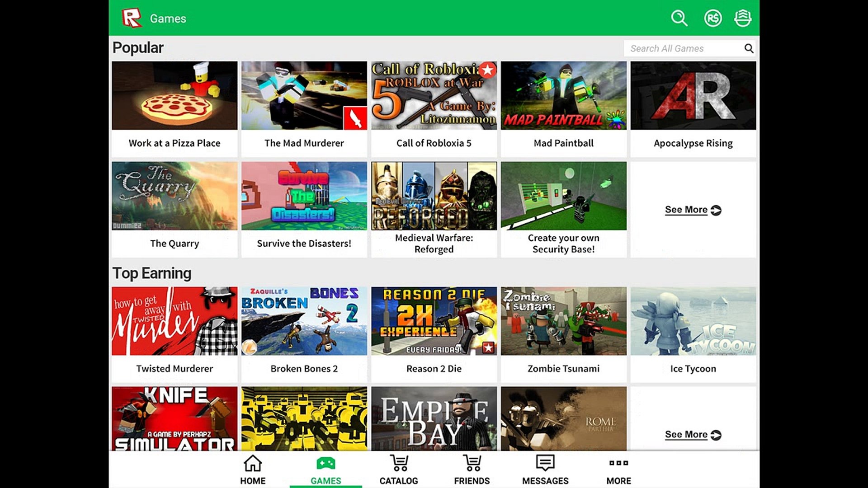This screenshot has height=488, width=868.
Task: Go to the Home tab
Action: click(x=253, y=470)
